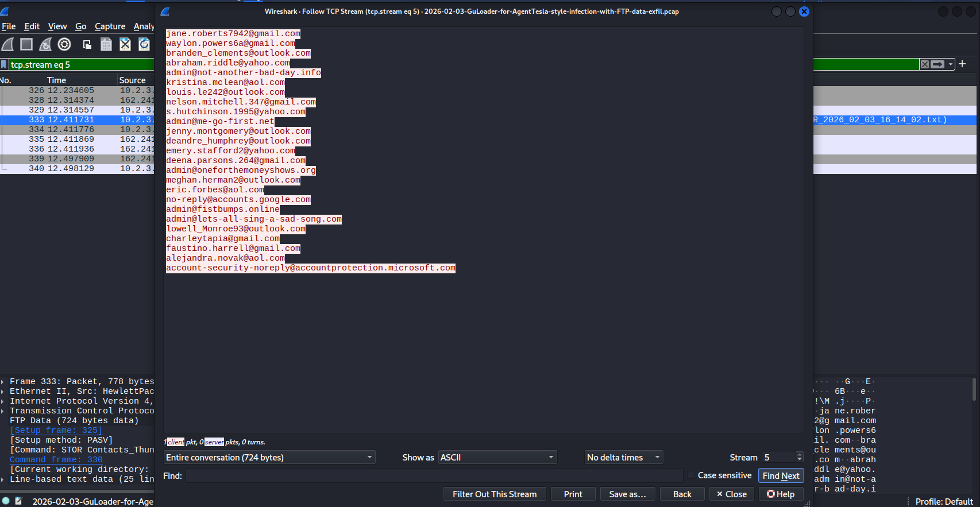Viewport: 980px width, 507px height.
Task: Expand the Ethernet II tree item
Action: pyautogui.click(x=3, y=392)
